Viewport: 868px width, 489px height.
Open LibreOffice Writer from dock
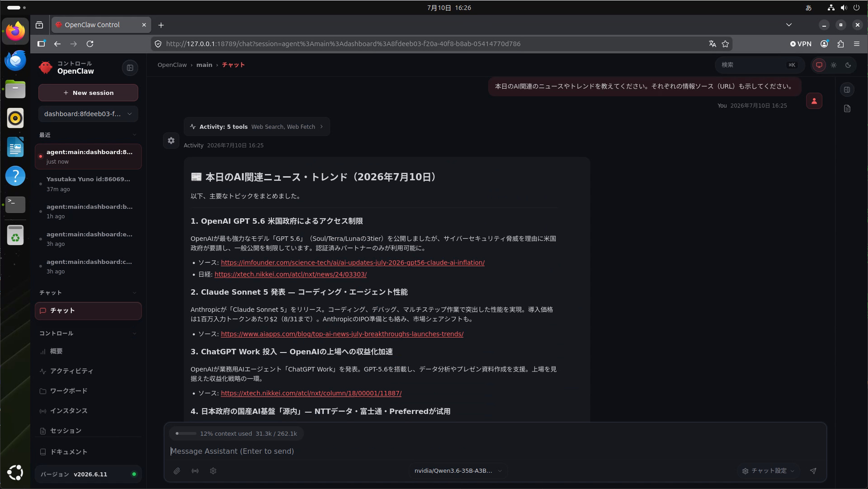pos(15,147)
